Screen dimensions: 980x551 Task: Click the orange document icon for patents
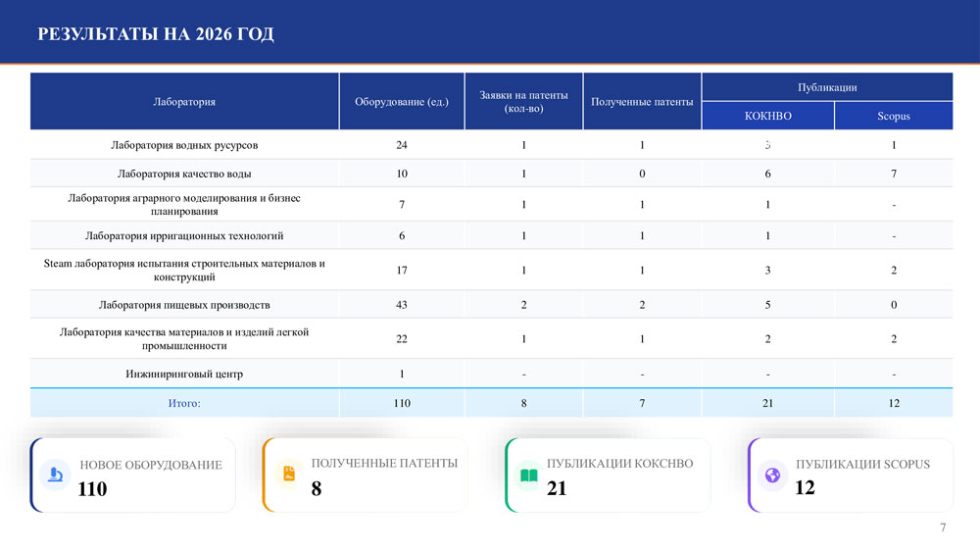coord(288,475)
